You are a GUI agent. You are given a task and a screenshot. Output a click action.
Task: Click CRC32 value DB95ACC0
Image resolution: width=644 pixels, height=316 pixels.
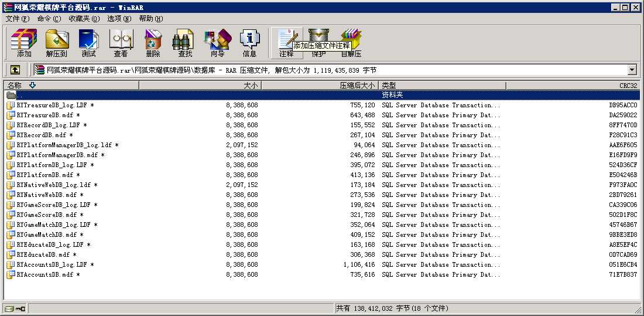click(624, 105)
